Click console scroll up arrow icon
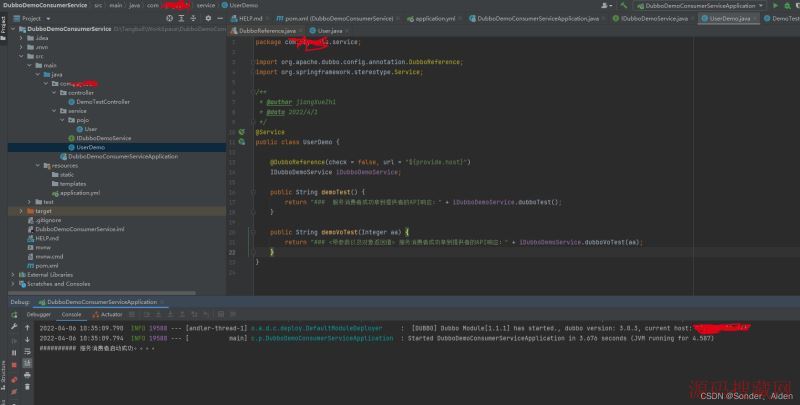Image resolution: width=800 pixels, height=405 pixels. point(28,328)
